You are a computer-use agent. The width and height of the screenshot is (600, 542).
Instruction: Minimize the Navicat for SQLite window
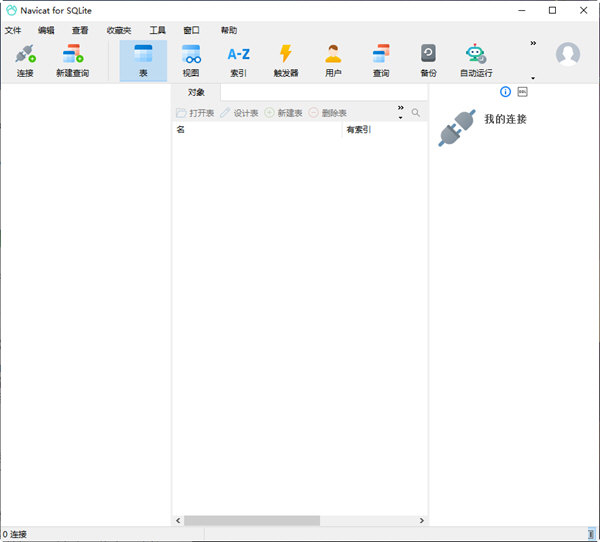(x=522, y=10)
